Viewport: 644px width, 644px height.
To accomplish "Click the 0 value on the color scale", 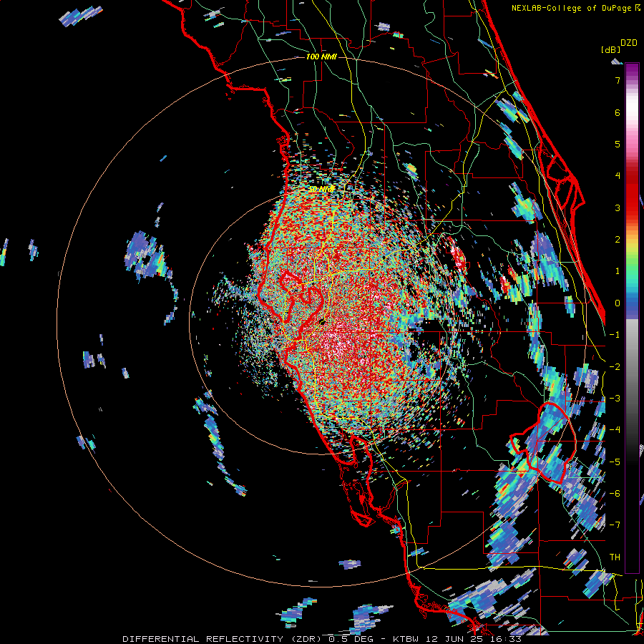I will [x=618, y=303].
